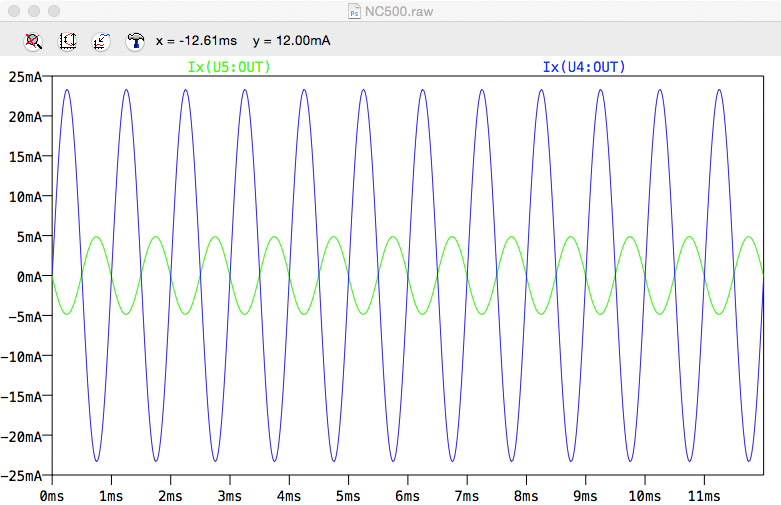This screenshot has height=505, width=781.
Task: Click the 10mA vertical axis label
Action: (x=25, y=197)
